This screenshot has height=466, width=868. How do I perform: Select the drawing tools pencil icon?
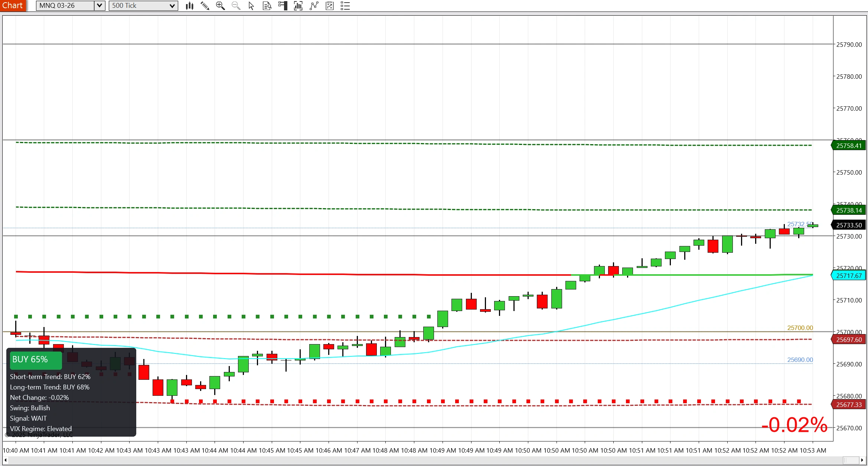(x=205, y=6)
